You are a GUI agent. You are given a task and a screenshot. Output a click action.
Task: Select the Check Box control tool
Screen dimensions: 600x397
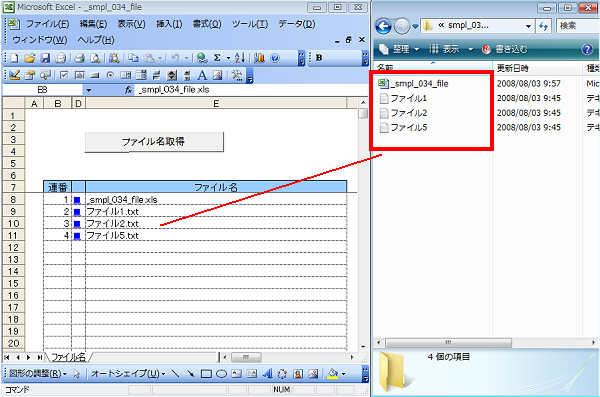(64, 75)
